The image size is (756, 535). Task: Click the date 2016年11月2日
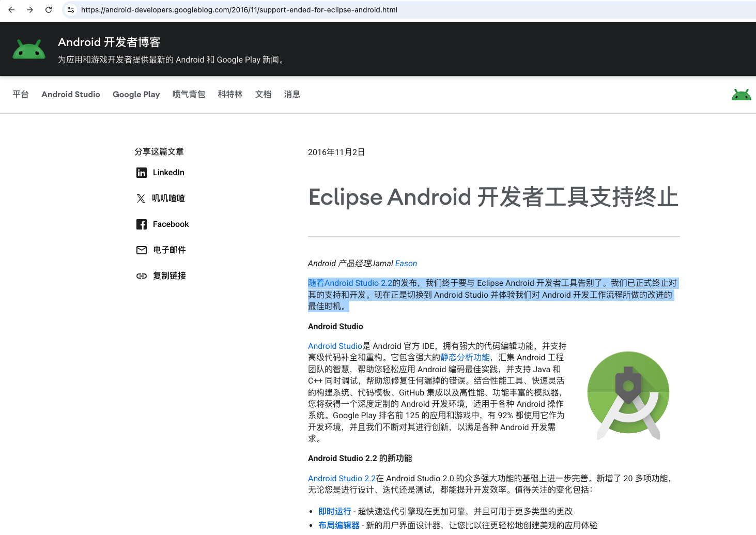pos(336,152)
